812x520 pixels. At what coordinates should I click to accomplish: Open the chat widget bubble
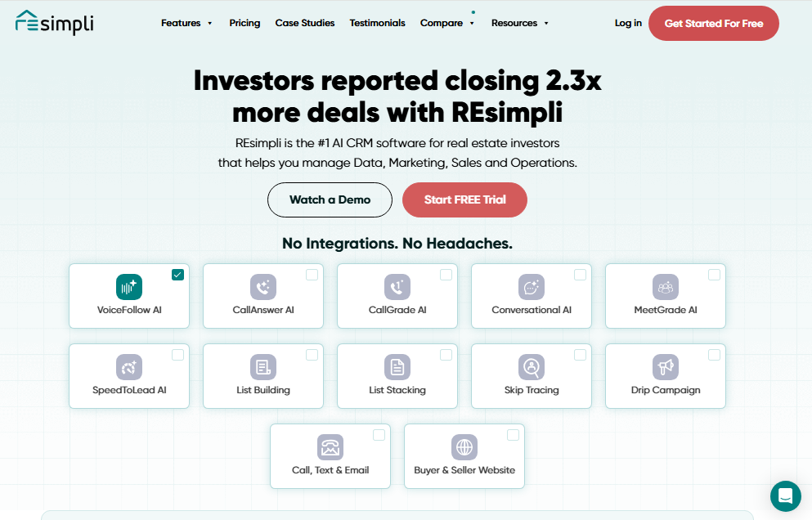click(785, 496)
